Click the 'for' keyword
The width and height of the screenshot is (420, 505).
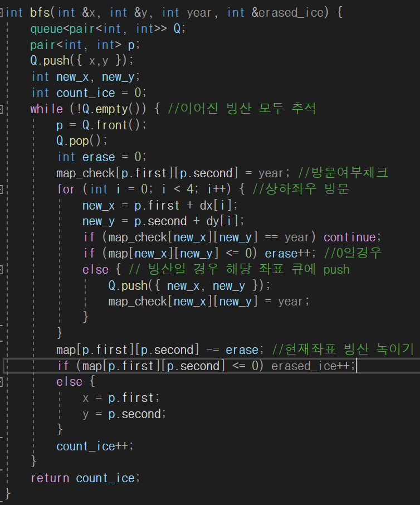(66, 189)
